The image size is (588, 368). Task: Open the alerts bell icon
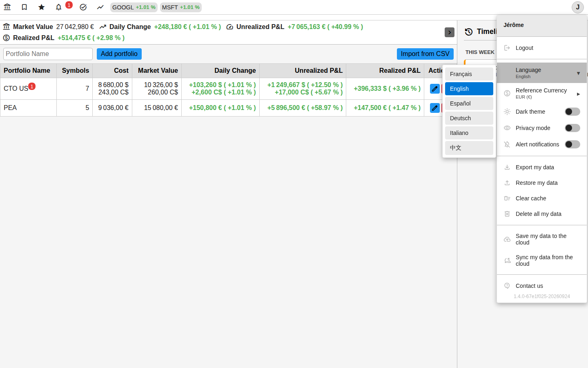59,7
